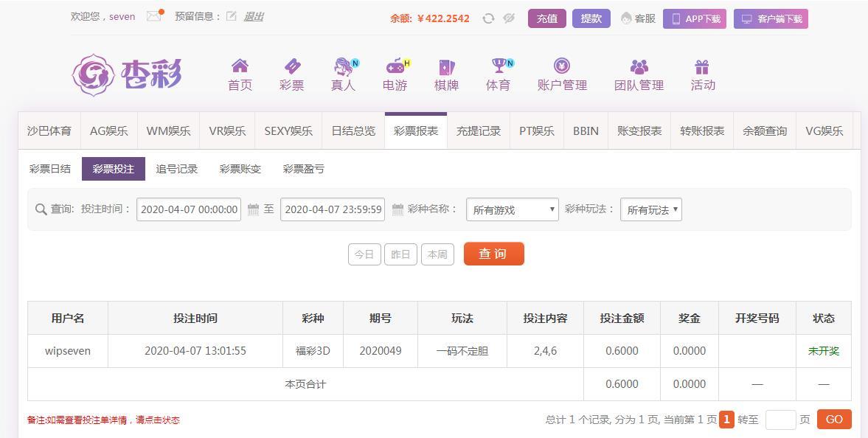Go to 首页 home icon
The width and height of the screenshot is (868, 438).
[240, 66]
